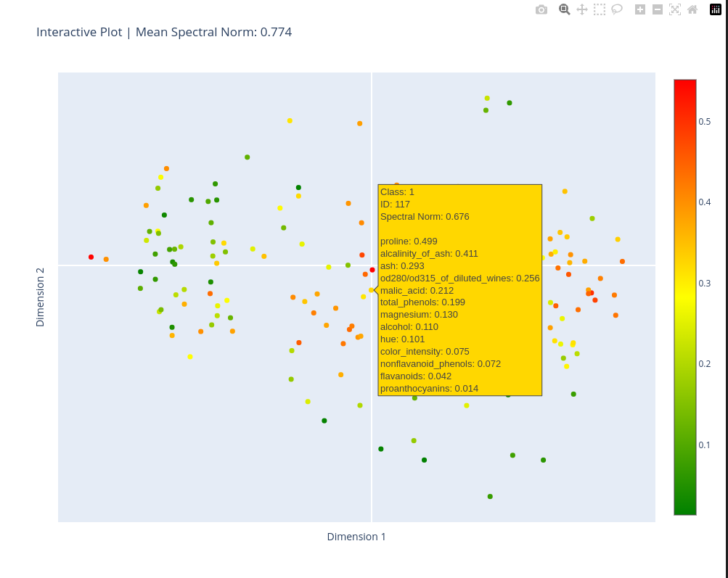The width and height of the screenshot is (728, 578).
Task: Activate the Zoom tool in modebar
Action: point(564,9)
